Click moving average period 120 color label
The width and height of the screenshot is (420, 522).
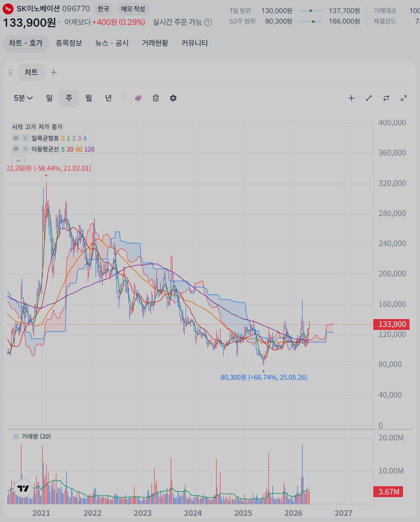pos(89,149)
